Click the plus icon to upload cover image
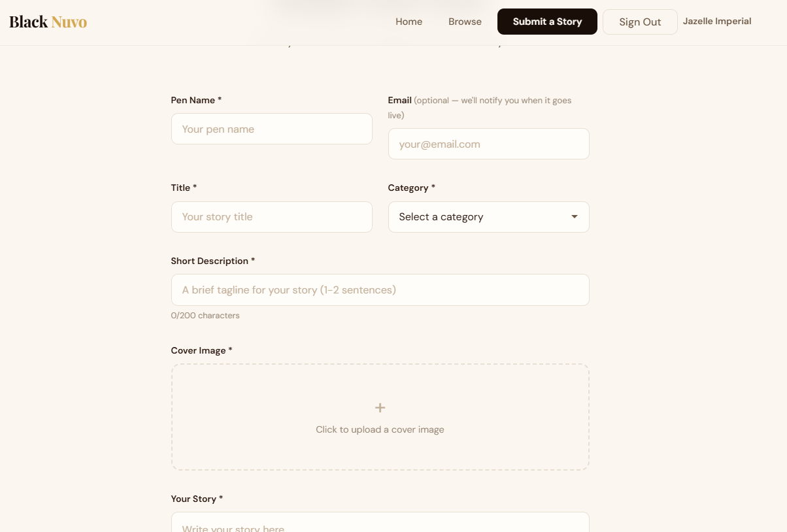 (380, 407)
